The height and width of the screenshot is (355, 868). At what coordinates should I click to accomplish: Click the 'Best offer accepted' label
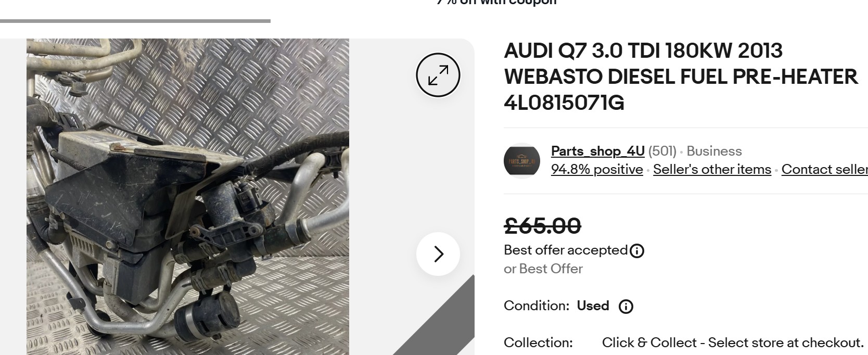566,250
